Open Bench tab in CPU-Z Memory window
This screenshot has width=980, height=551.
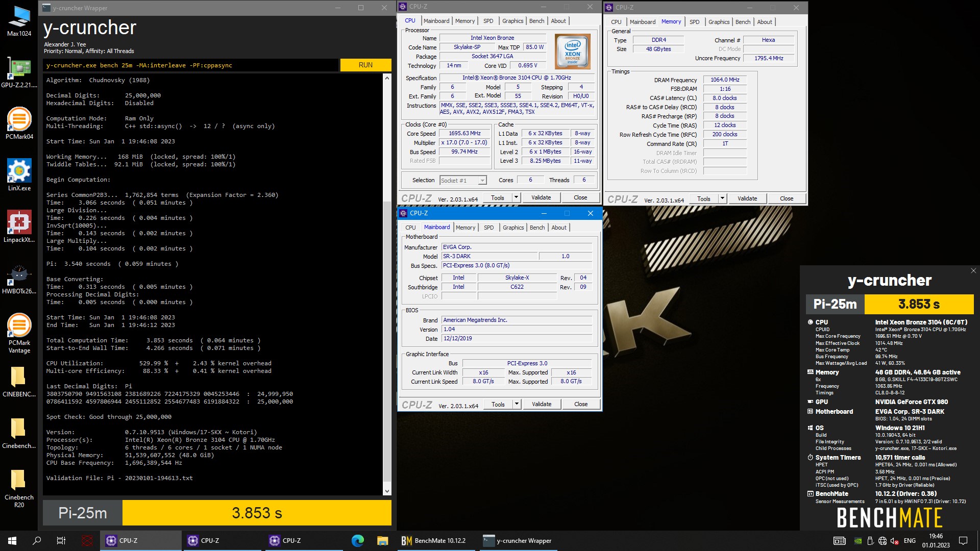click(743, 22)
